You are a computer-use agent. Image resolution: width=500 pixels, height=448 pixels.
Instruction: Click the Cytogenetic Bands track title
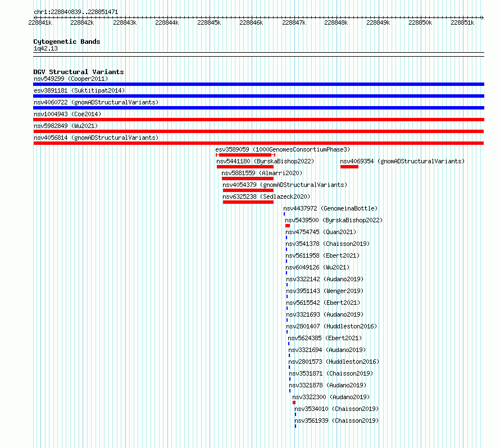pos(67,42)
